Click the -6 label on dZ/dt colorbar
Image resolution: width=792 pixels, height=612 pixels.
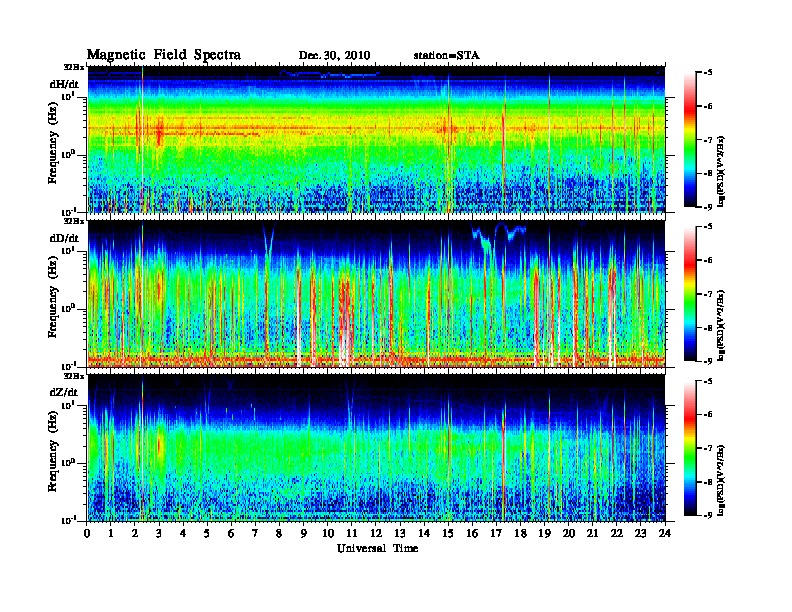click(708, 415)
